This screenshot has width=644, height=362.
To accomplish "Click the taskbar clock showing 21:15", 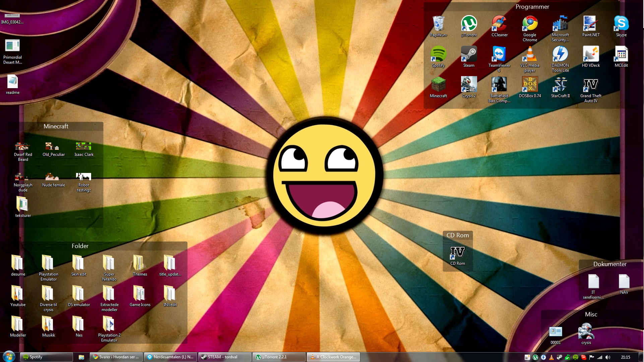I will [x=625, y=357].
